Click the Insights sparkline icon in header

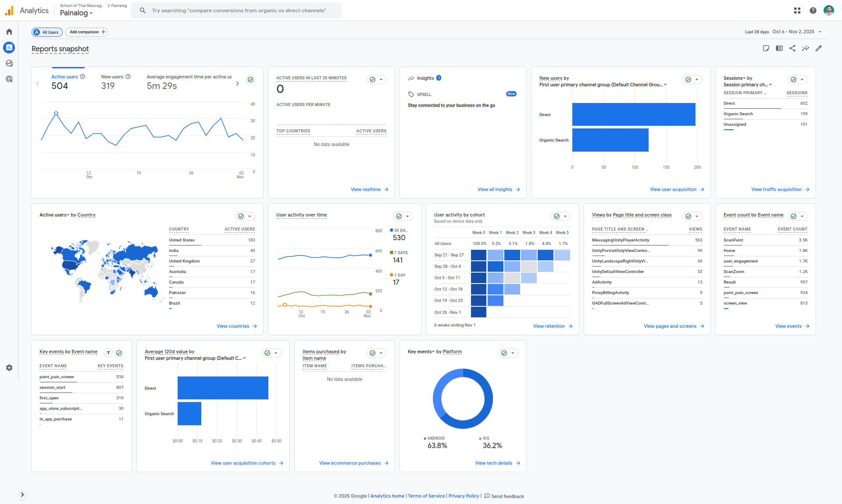[806, 49]
